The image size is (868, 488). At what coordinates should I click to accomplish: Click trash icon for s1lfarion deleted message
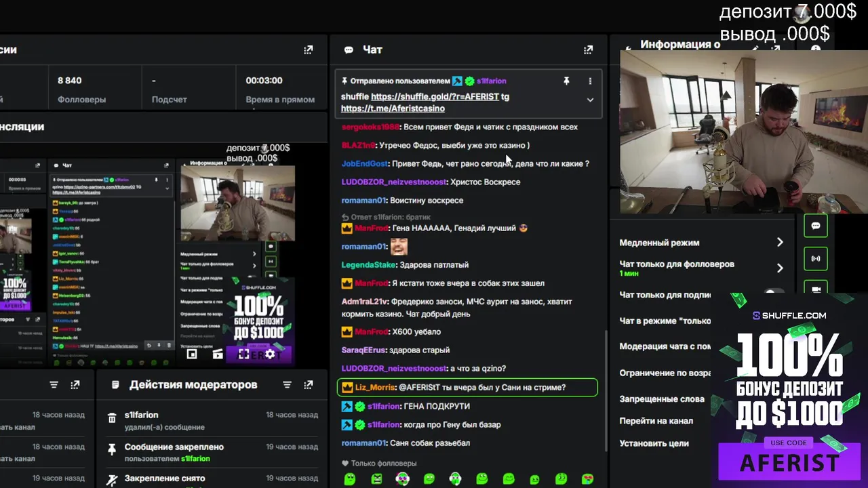click(112, 418)
